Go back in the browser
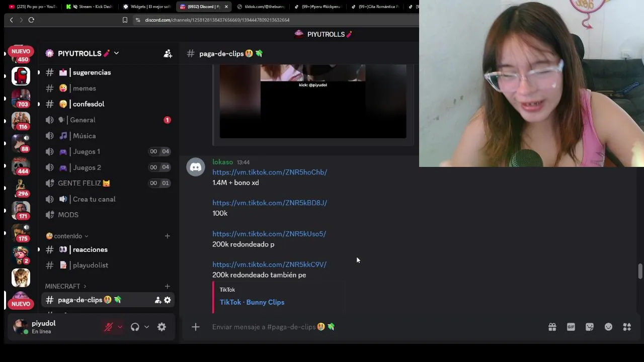644x362 pixels. [11, 20]
